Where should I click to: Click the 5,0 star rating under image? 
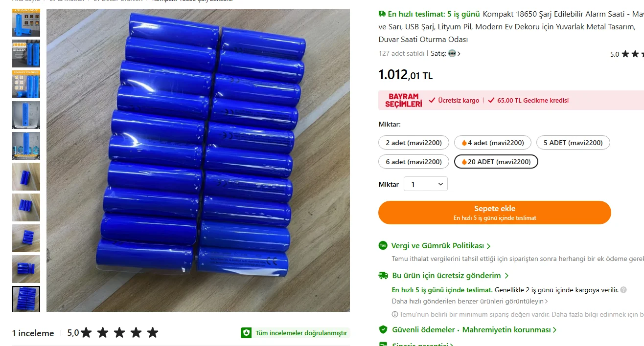tap(113, 333)
